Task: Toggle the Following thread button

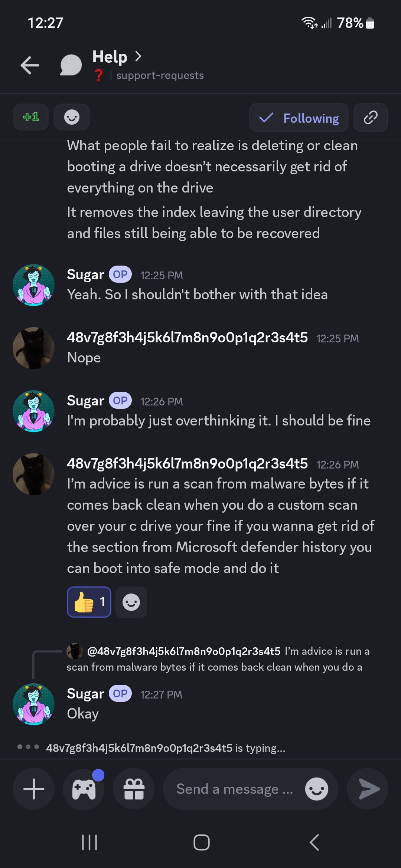Action: point(299,118)
